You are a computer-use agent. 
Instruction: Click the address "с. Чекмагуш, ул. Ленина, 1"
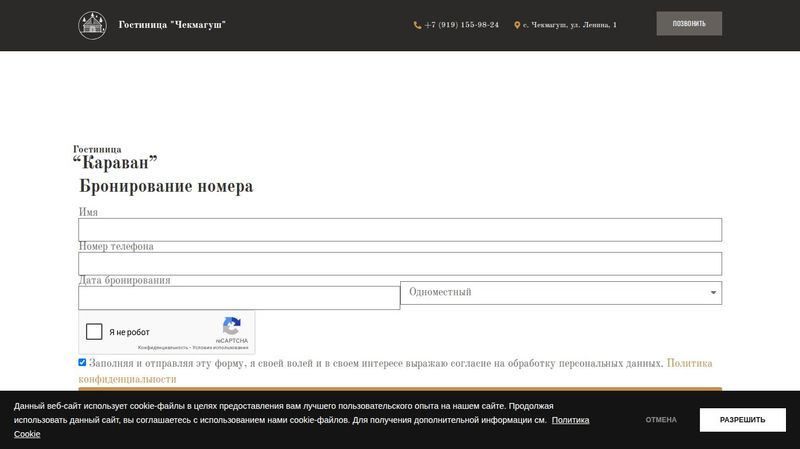569,25
